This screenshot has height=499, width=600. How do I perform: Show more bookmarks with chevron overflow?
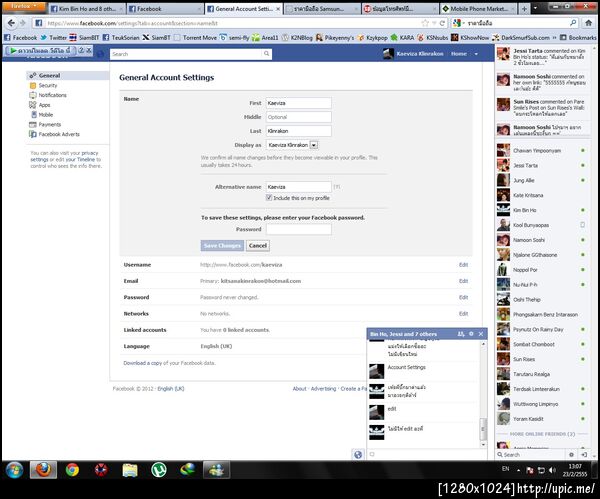(x=554, y=38)
